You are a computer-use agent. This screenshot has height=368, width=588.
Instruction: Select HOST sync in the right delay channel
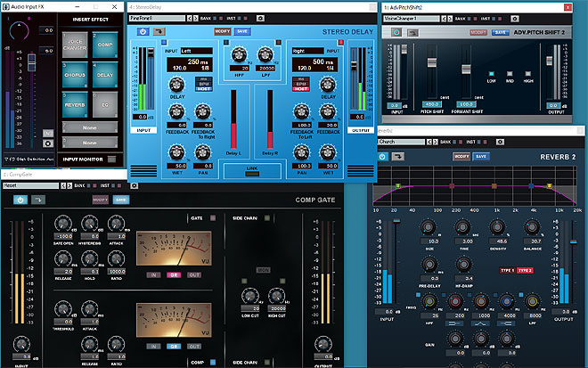tap(301, 89)
